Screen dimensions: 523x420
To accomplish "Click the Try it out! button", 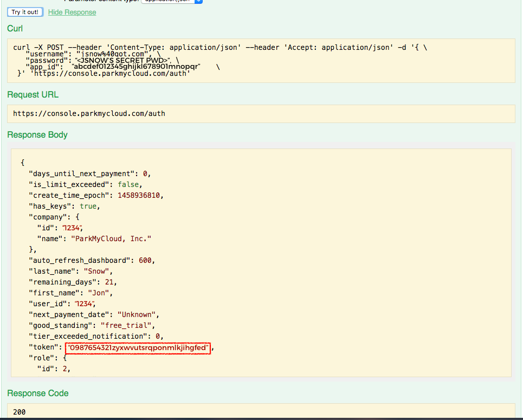I will click(x=25, y=12).
